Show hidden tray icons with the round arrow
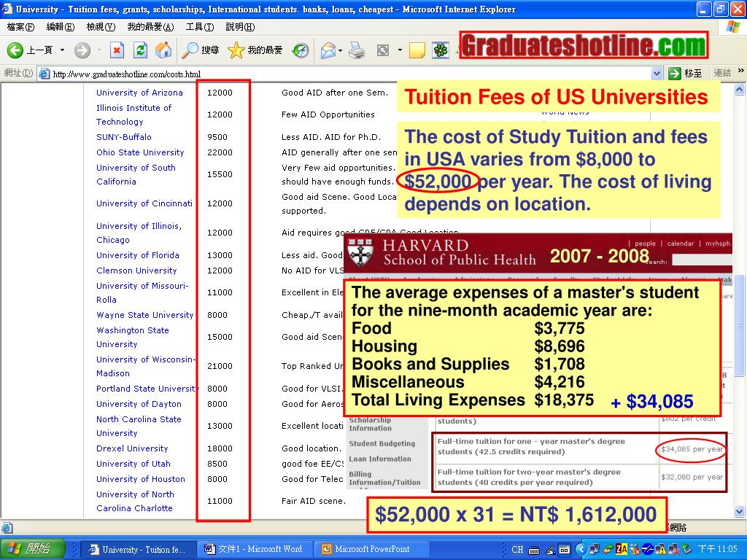This screenshot has height=560, width=747. (581, 549)
